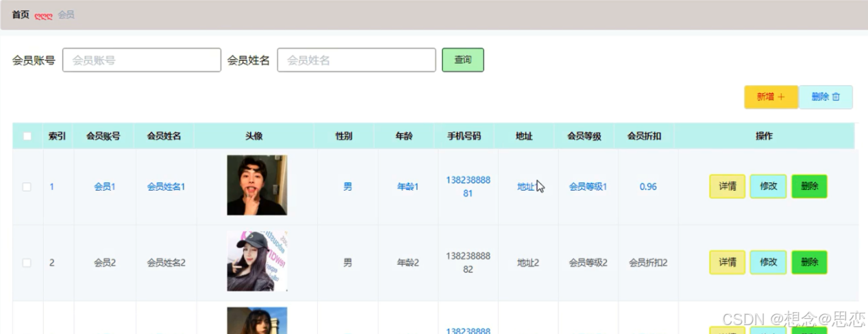Check the checkbox for row 会员1
This screenshot has width=868, height=334.
(27, 187)
